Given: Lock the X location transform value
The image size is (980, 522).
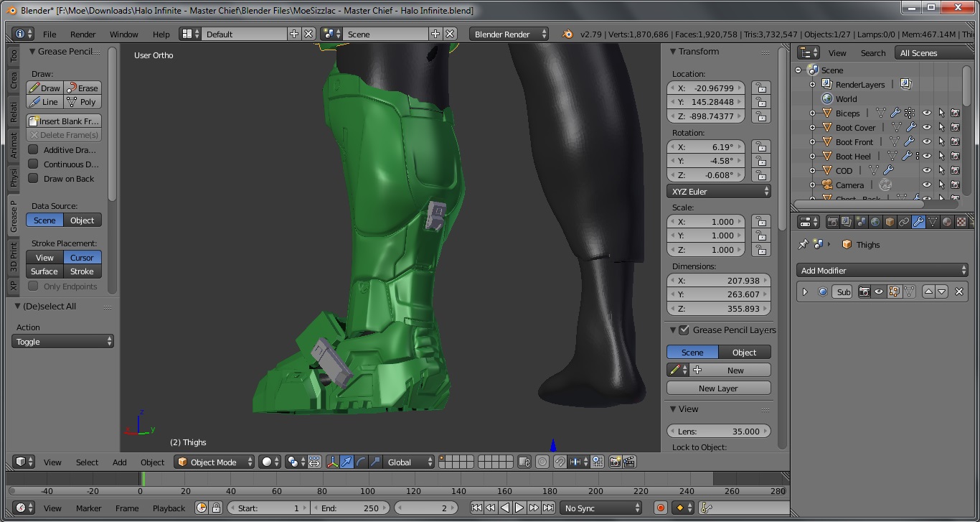Looking at the screenshot, I should 760,88.
